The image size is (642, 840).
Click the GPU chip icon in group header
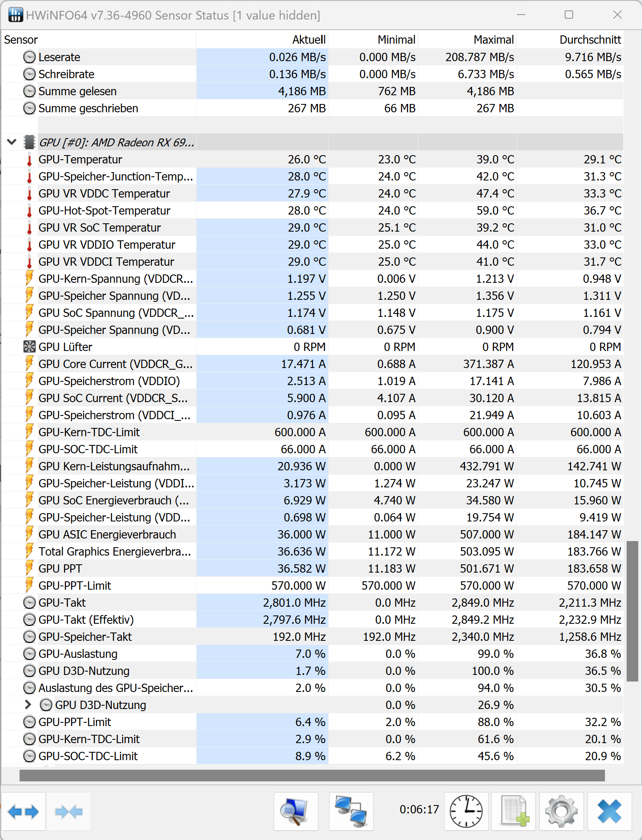pos(29,142)
